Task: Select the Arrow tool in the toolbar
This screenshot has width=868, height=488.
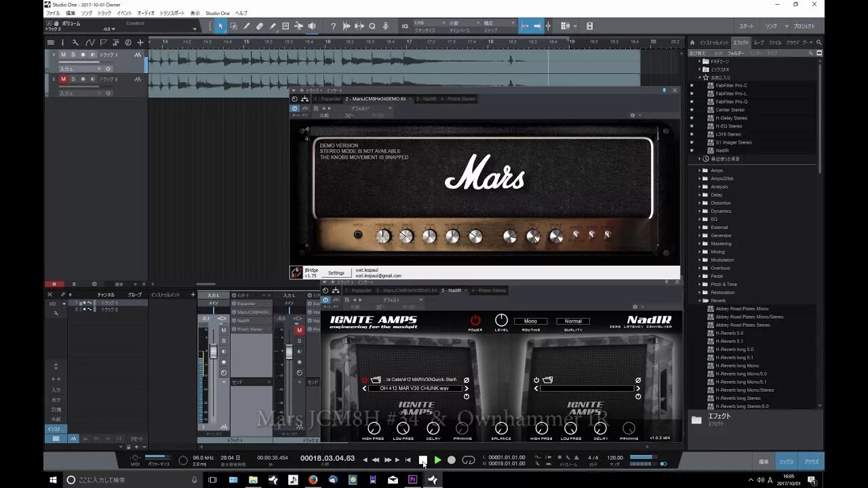Action: 220,26
